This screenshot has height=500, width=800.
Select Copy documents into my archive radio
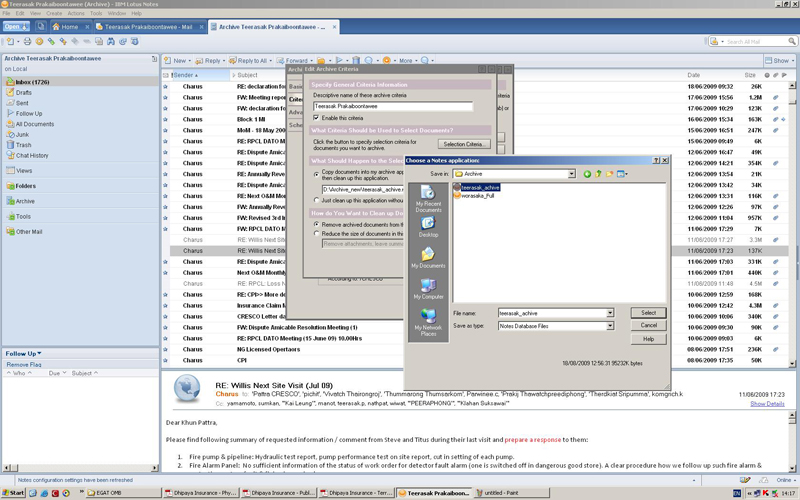coord(316,174)
